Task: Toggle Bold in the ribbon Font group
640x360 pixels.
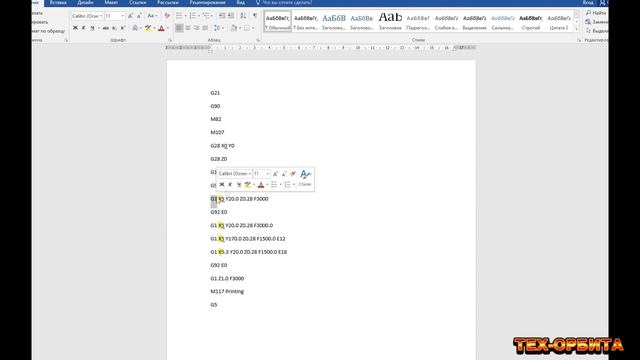Action: point(75,28)
